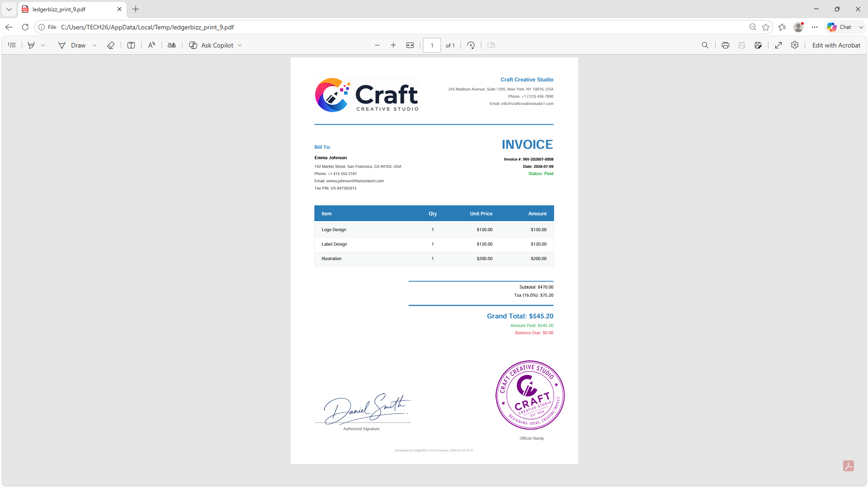Click the Unit Price column header
Image resolution: width=868 pixels, height=488 pixels.
pyautogui.click(x=481, y=213)
